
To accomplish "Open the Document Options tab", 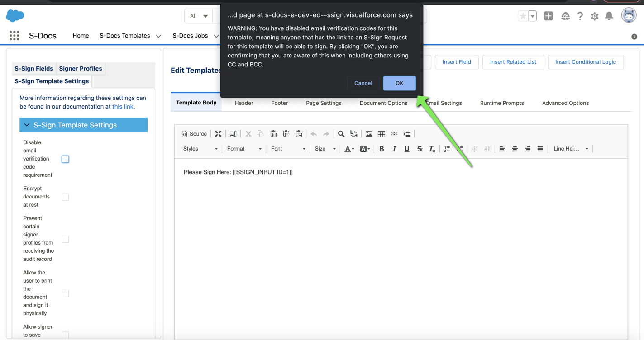I will (383, 103).
